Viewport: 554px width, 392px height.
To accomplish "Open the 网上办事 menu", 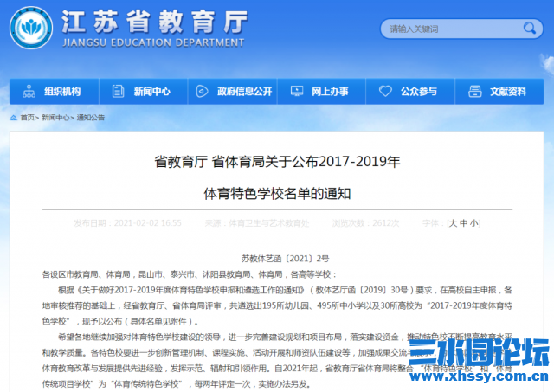I will pyautogui.click(x=321, y=92).
